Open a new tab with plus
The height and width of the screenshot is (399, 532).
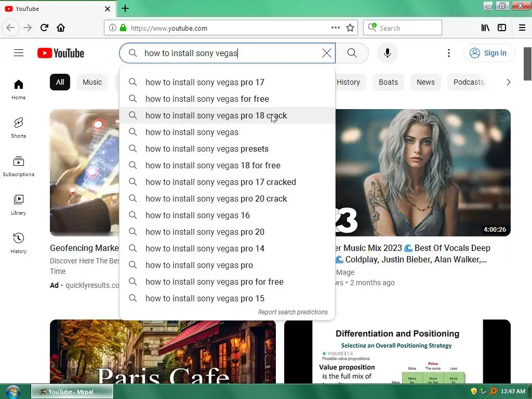point(125,8)
